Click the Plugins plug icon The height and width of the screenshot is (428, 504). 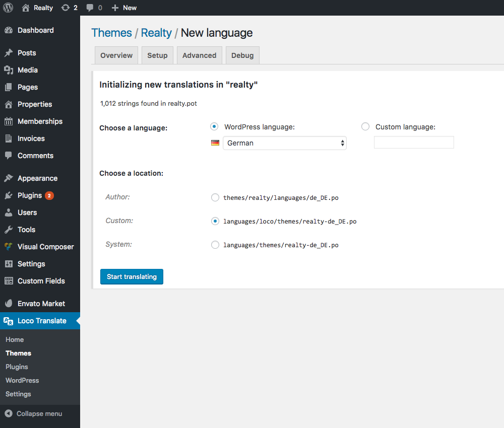[x=9, y=195]
